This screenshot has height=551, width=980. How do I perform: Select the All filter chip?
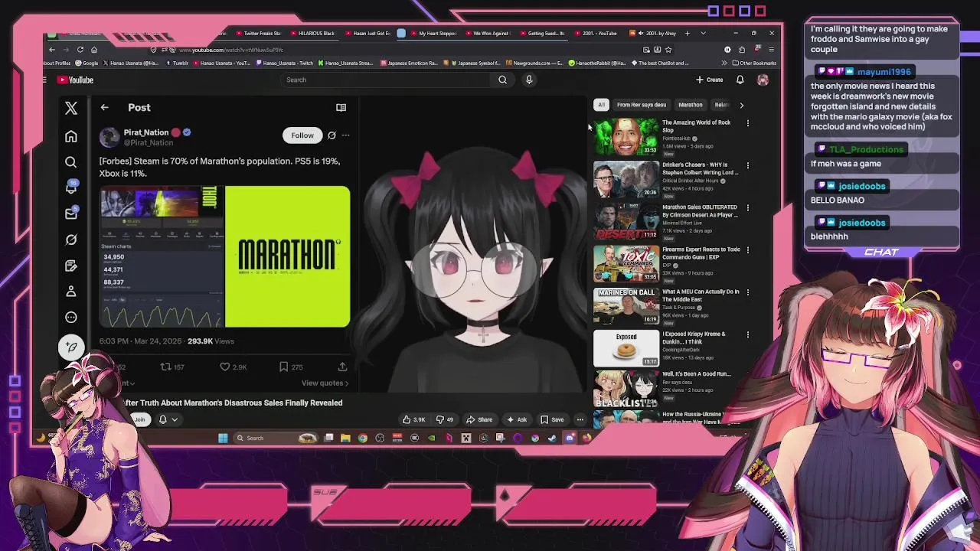click(x=602, y=105)
